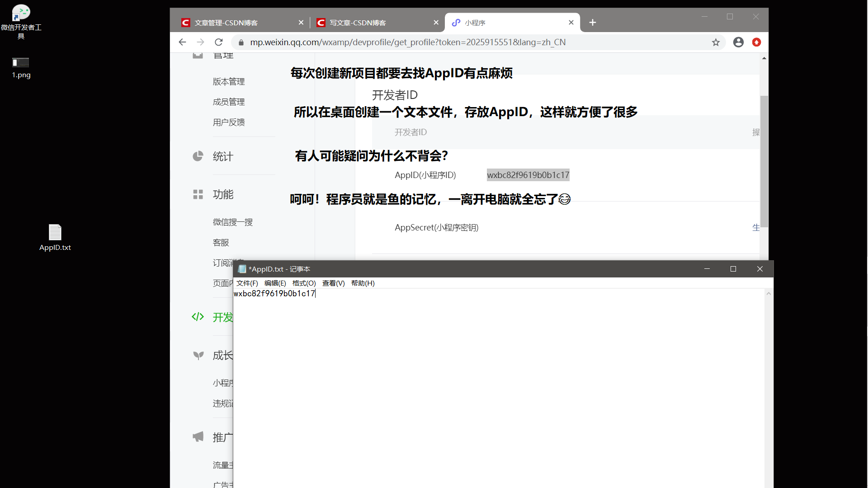
Task: Close the 写文章-CSDN博客 tab
Action: pos(436,23)
